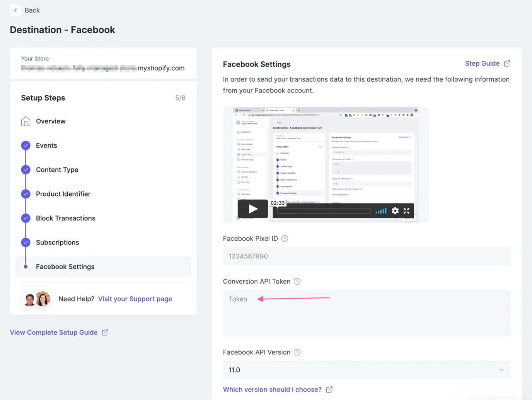
Task: Open the Step Guide external link icon
Action: 507,63
